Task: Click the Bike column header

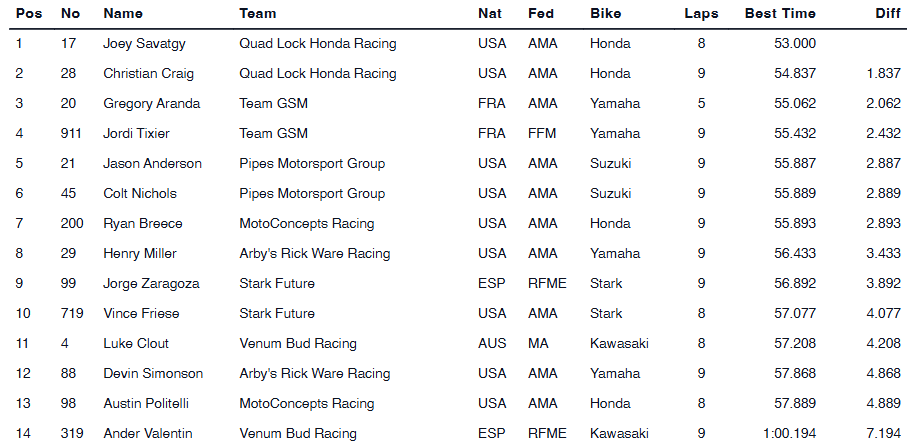Action: (606, 14)
